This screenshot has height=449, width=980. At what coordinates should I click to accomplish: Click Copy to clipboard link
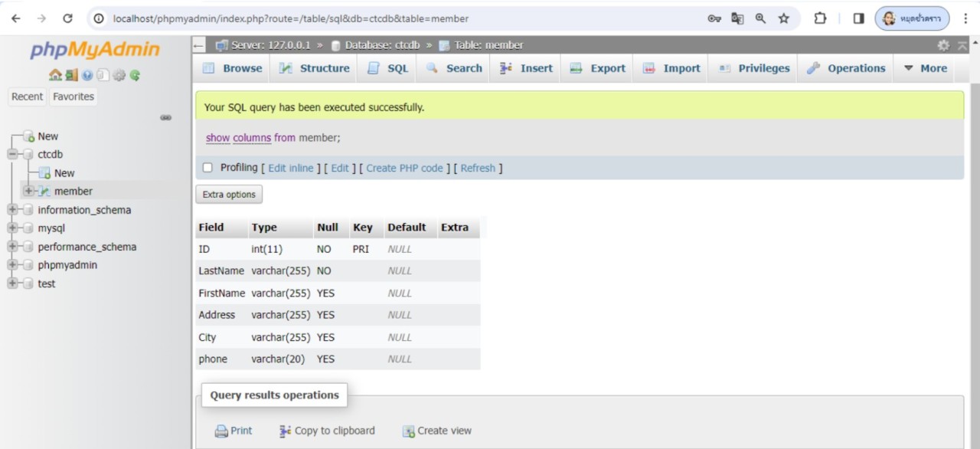(327, 431)
